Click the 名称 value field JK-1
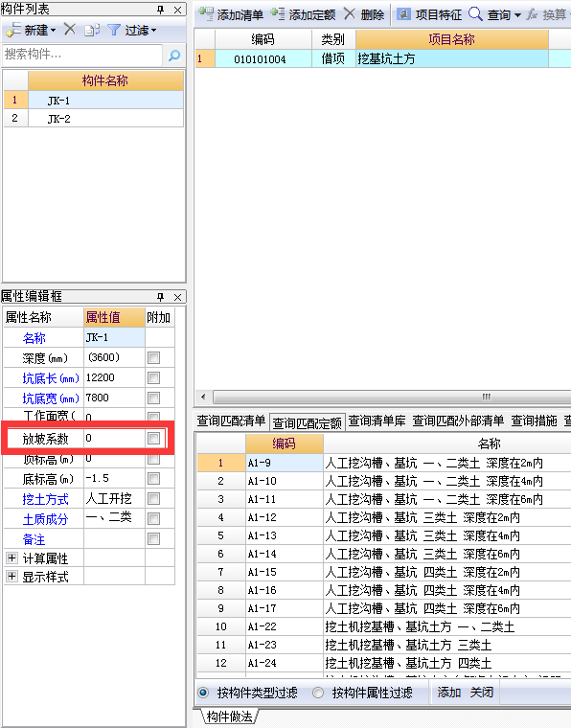 [114, 337]
